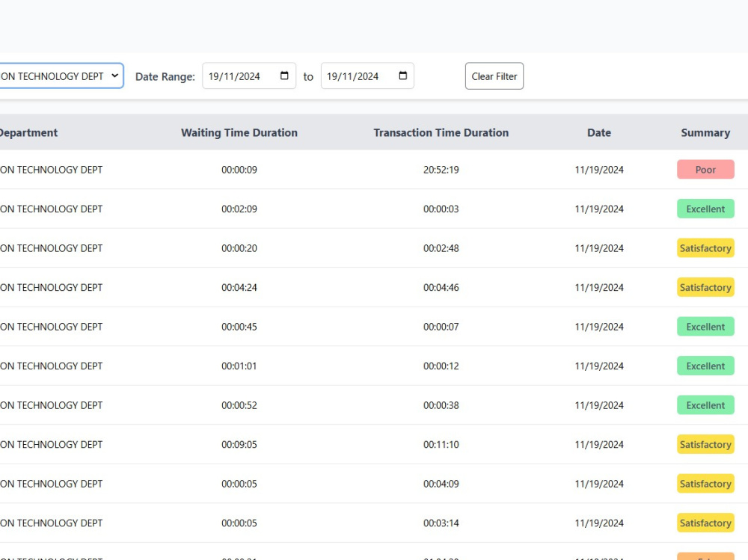Select transaction time 00:11:10 cell

[x=441, y=445]
